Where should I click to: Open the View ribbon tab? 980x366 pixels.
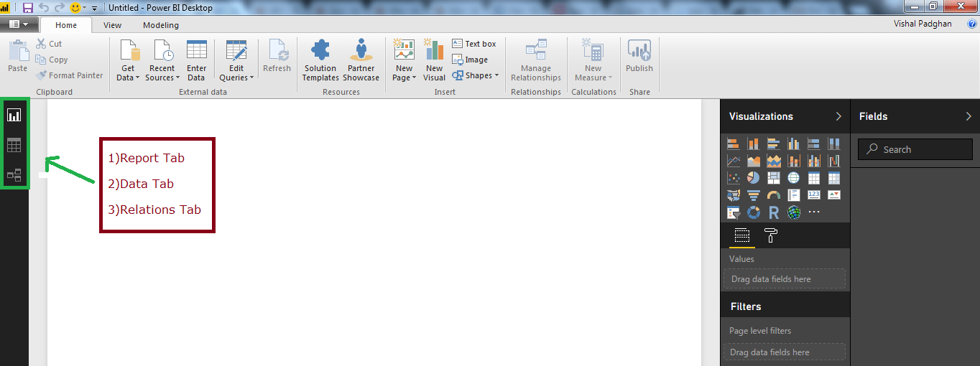pos(112,25)
